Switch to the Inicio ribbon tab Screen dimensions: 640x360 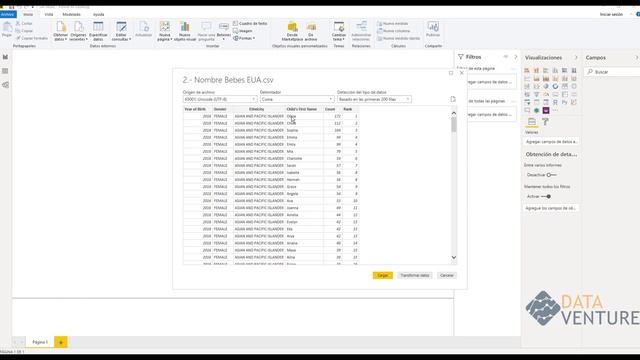click(28, 14)
